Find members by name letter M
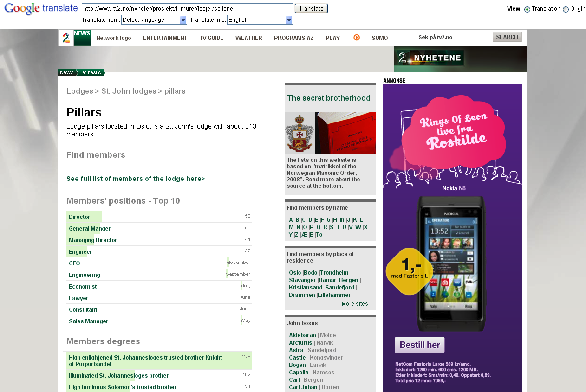The image size is (586, 392). coord(291,227)
